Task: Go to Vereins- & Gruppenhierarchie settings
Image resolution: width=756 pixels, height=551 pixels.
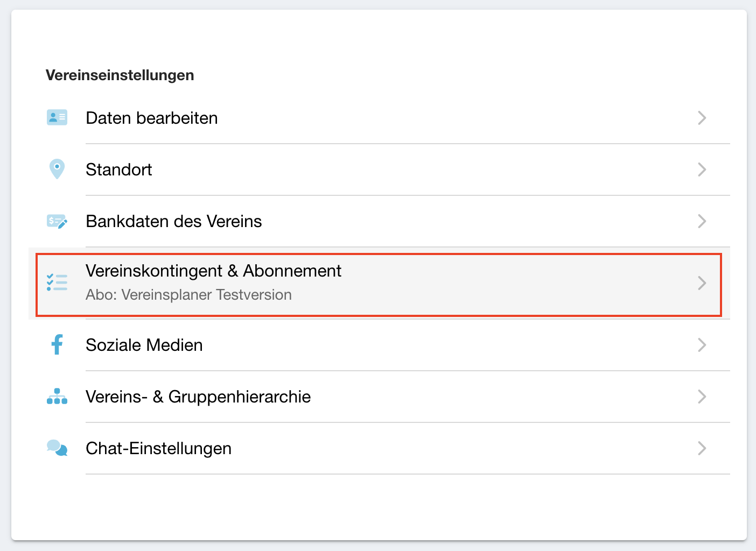Action: 198,397
